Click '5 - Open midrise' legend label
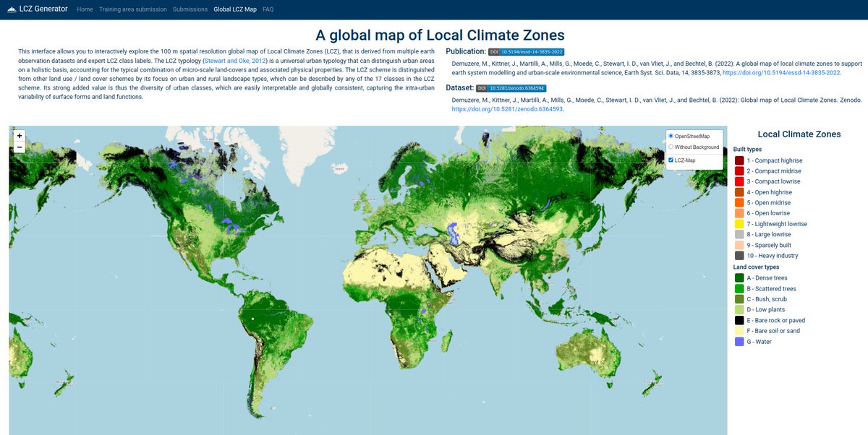Viewport: 868px width, 435px height. tap(770, 203)
